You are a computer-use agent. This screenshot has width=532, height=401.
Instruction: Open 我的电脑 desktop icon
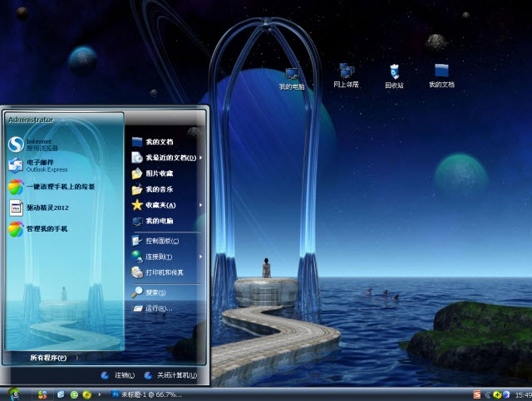pyautogui.click(x=292, y=79)
